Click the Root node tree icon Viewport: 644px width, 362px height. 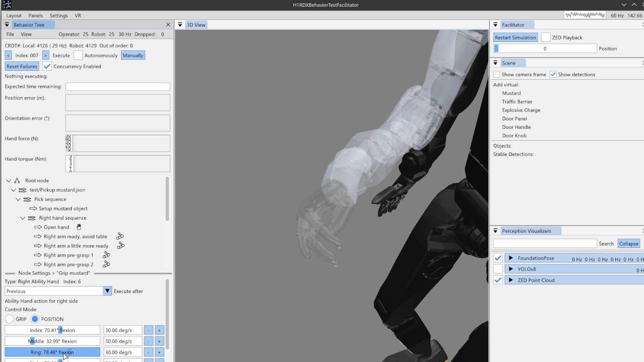17,181
